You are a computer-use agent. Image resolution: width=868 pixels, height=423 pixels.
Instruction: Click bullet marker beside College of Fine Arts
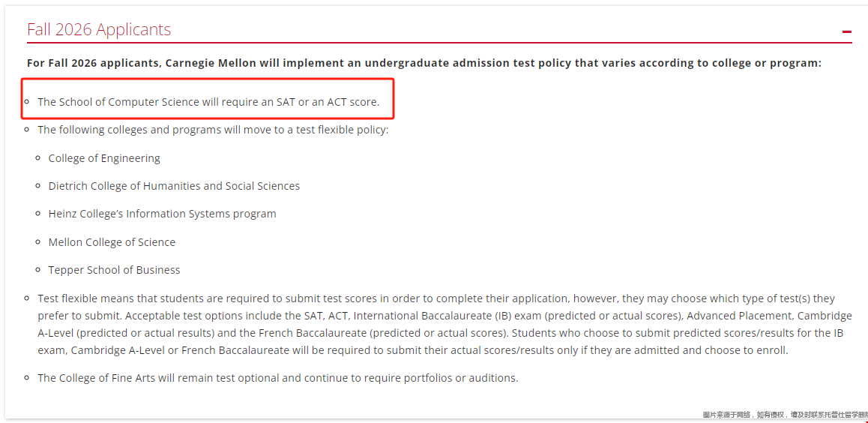point(28,378)
